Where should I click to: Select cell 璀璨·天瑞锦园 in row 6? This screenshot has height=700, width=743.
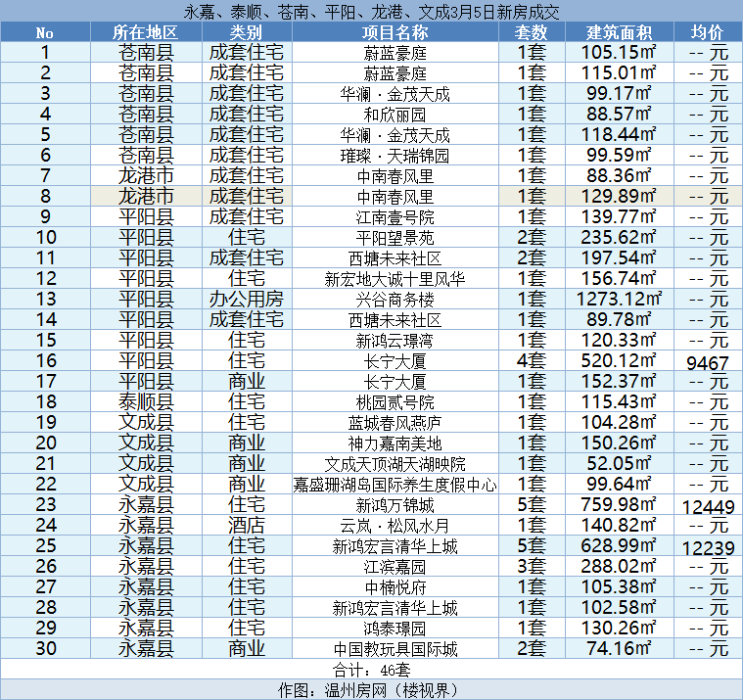coord(395,156)
